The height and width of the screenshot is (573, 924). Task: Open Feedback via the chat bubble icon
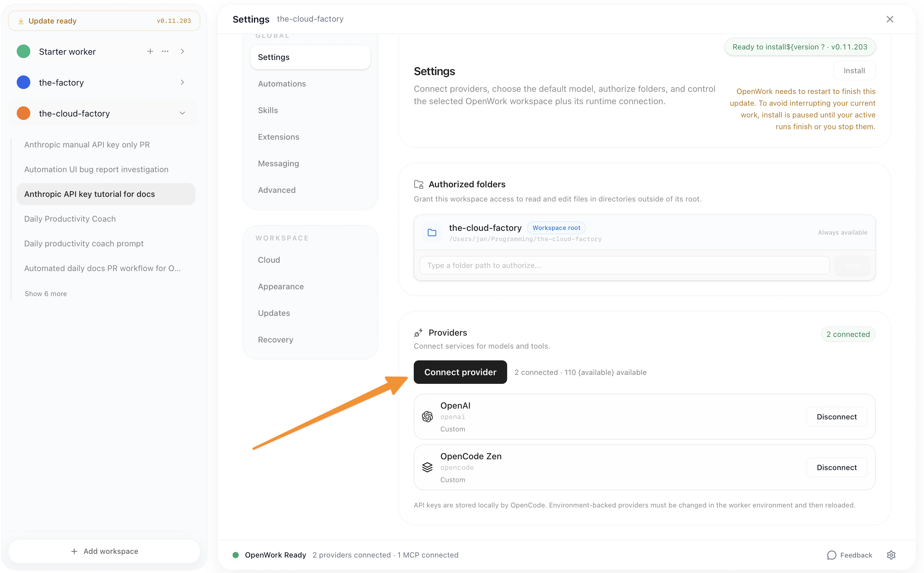[832, 555]
